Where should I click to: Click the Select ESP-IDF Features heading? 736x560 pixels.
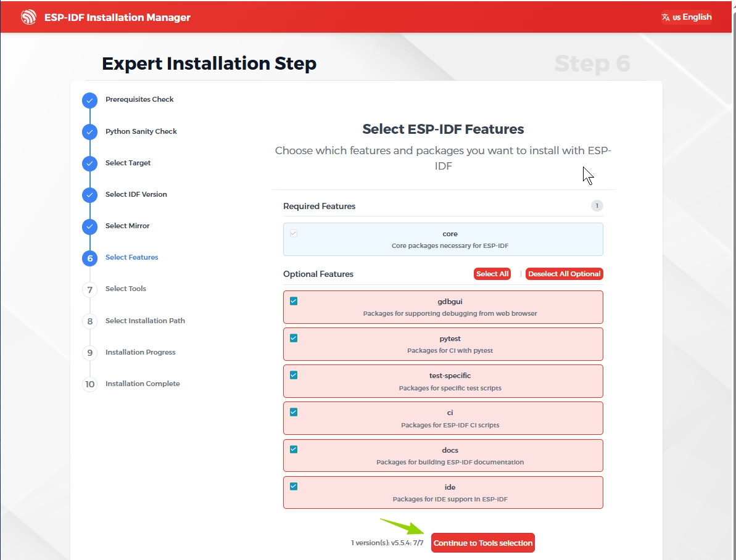point(443,129)
